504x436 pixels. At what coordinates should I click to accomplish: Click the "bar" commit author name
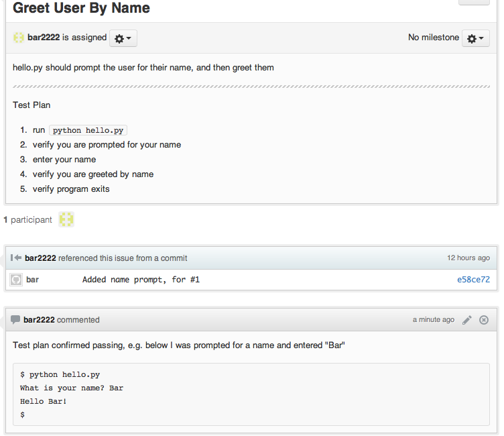click(x=32, y=280)
